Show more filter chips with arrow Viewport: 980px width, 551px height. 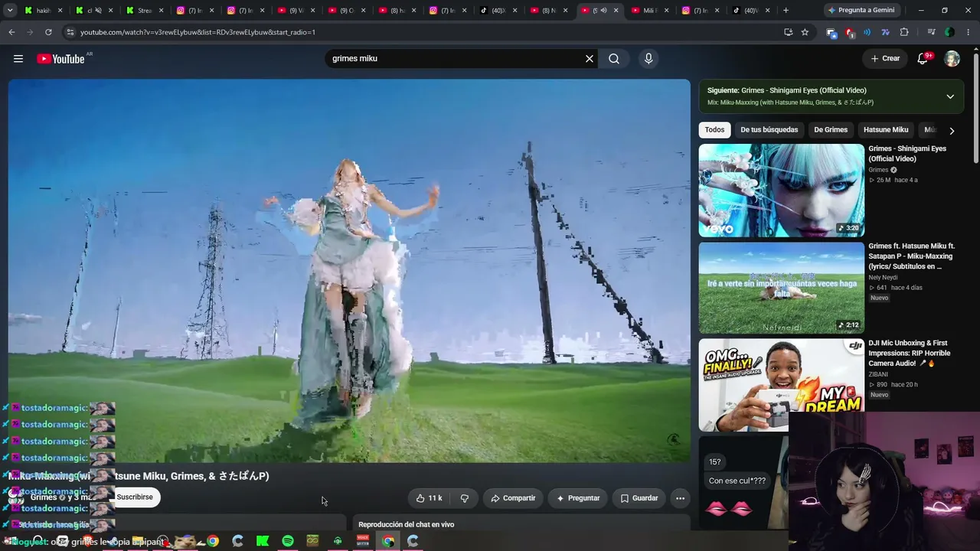pos(952,131)
